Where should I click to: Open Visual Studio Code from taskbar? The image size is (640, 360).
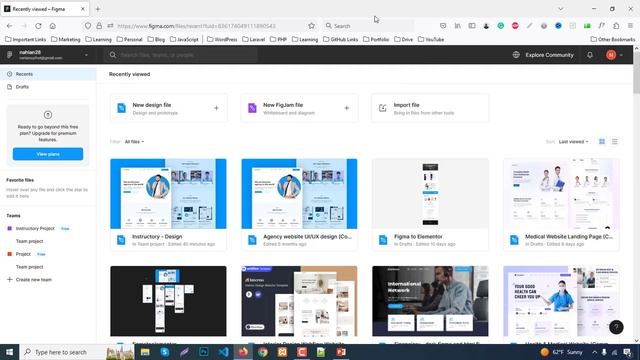point(223,352)
